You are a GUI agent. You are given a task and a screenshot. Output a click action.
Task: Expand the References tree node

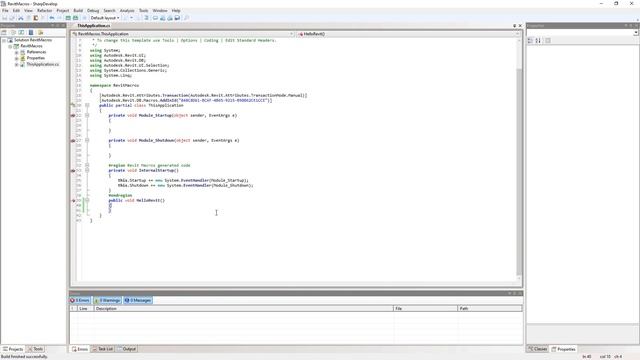(x=17, y=52)
